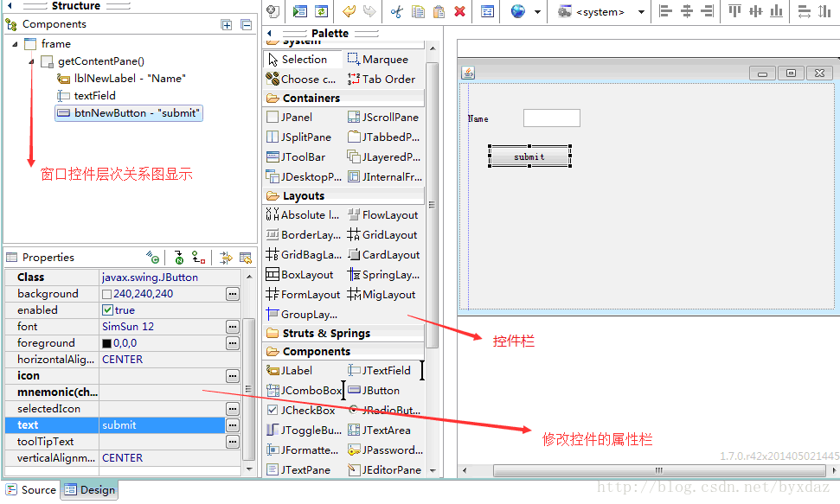The width and height of the screenshot is (840, 504).
Task: Open the globe icon dropdown arrow
Action: click(537, 12)
